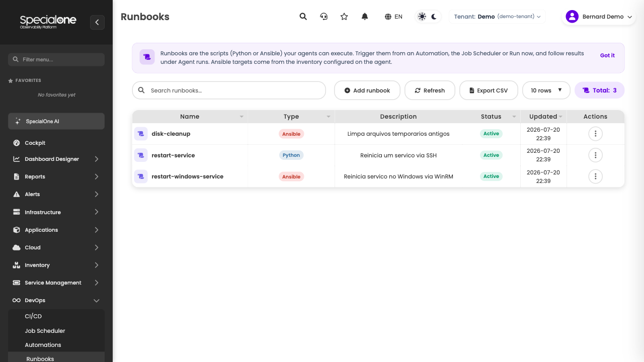644x362 pixels.
Task: Refresh the runbooks list
Action: (430, 90)
